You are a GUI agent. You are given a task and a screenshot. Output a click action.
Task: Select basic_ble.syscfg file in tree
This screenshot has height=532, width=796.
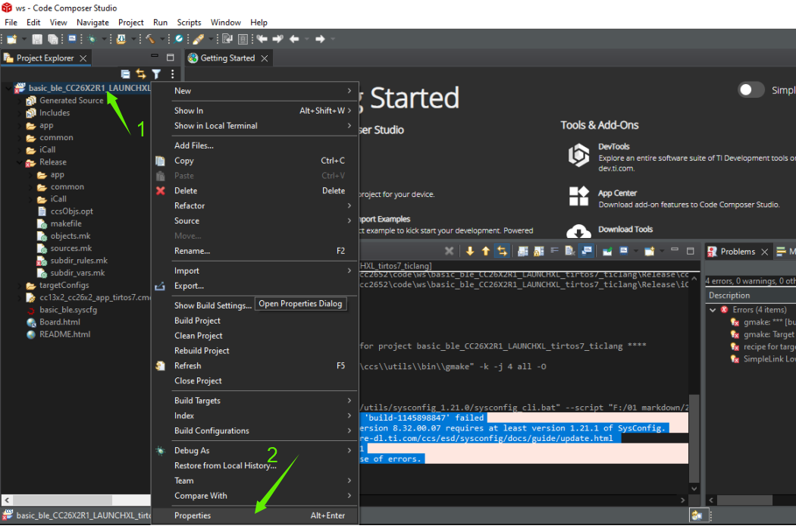[x=68, y=310]
